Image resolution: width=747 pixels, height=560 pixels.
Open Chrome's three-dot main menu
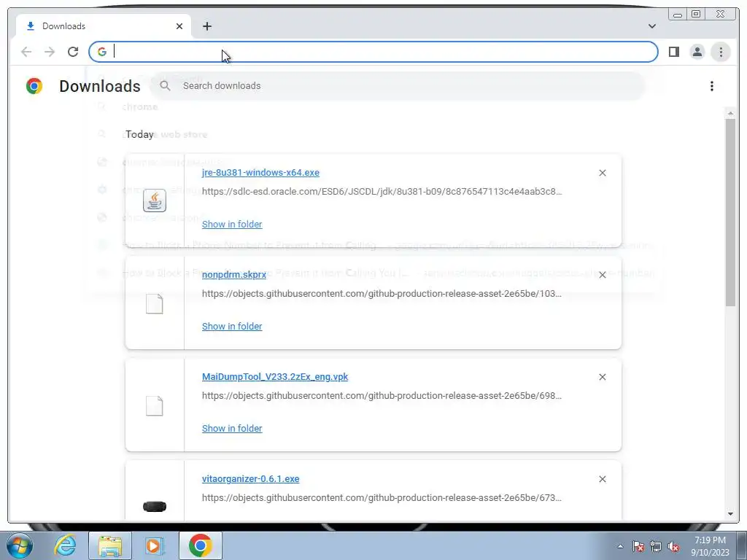coord(721,52)
